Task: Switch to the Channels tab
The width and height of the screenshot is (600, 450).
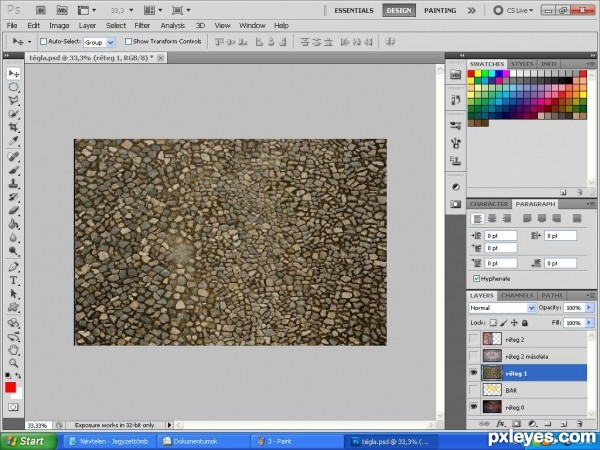Action: [x=517, y=295]
